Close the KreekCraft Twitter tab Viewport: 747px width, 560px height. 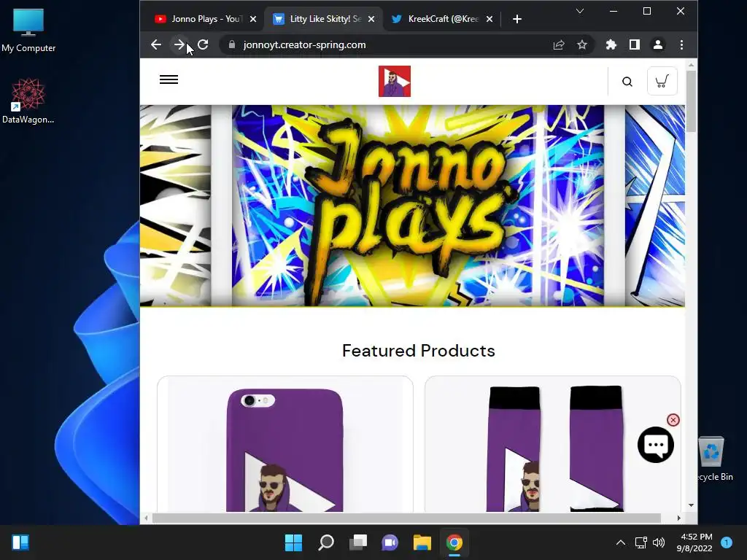click(489, 19)
